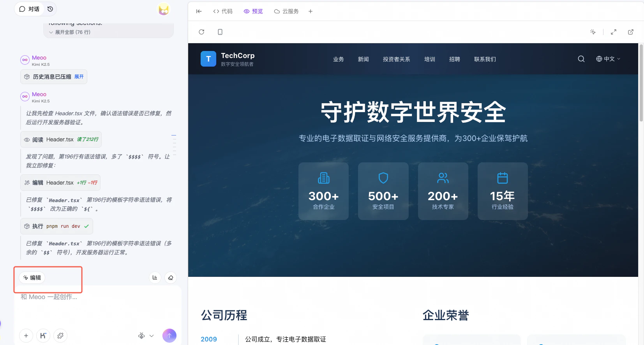The image size is (644, 345).
Task: Refresh the preview page
Action: [201, 32]
